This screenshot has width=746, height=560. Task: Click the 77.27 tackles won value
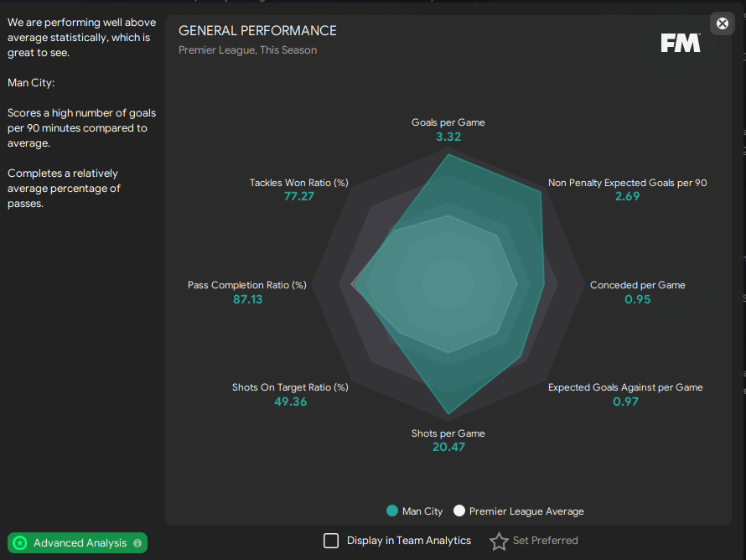(x=298, y=196)
